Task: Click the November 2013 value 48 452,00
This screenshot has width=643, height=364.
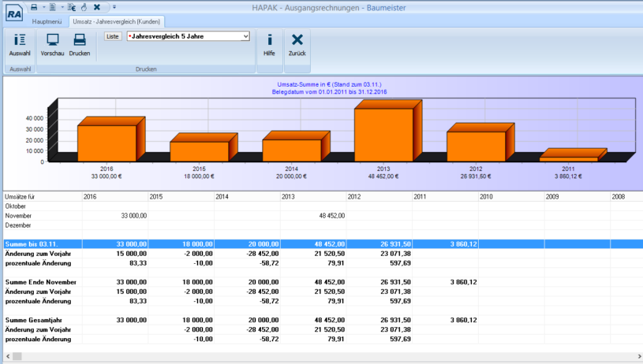Action: click(331, 216)
